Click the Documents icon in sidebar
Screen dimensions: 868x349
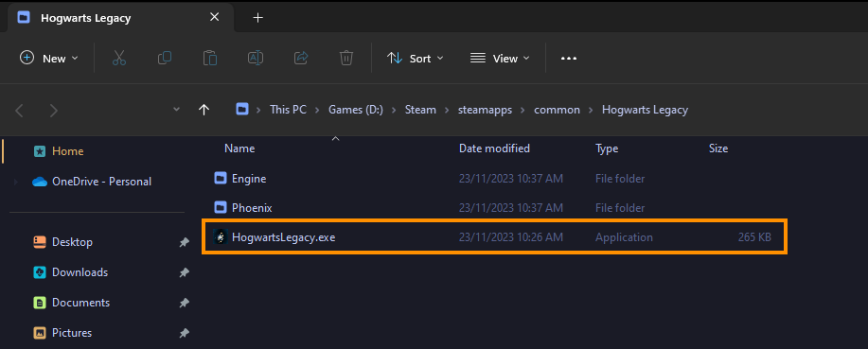tap(40, 303)
